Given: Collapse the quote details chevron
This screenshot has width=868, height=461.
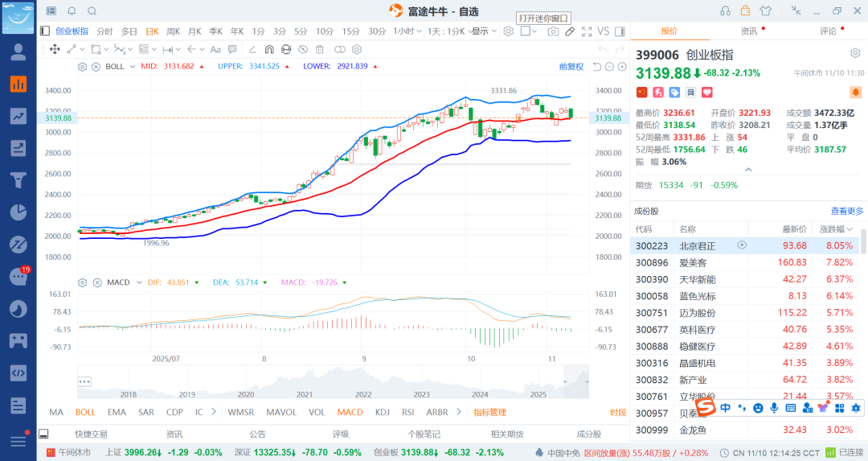Looking at the screenshot, I should pyautogui.click(x=748, y=170).
